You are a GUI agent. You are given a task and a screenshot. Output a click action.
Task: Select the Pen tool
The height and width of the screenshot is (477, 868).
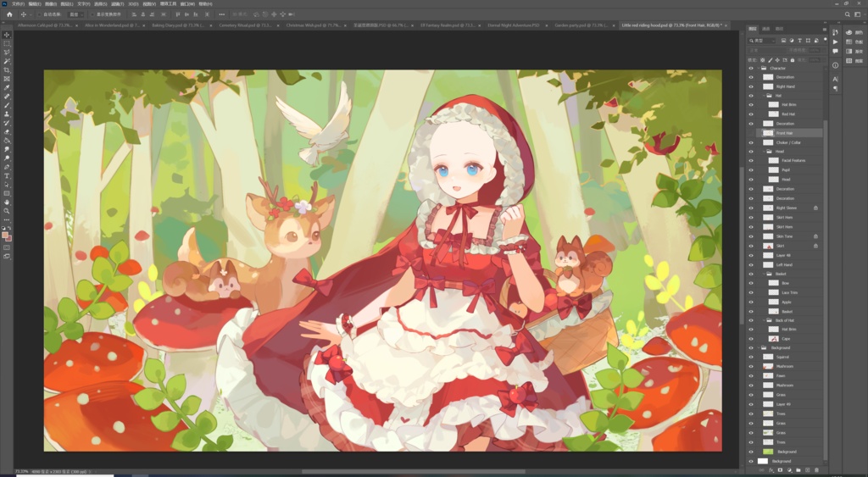point(7,167)
